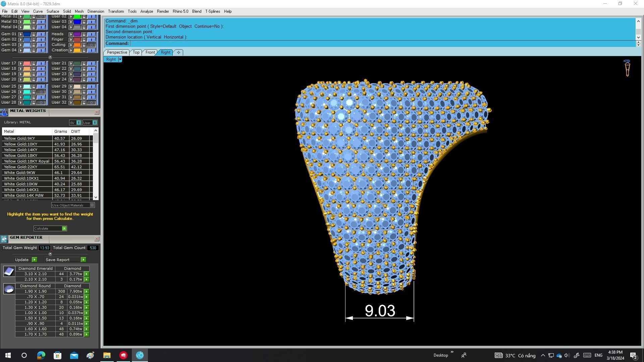Viewport: 644px width, 362px height.
Task: Open the T-Splines menu
Action: 212,11
